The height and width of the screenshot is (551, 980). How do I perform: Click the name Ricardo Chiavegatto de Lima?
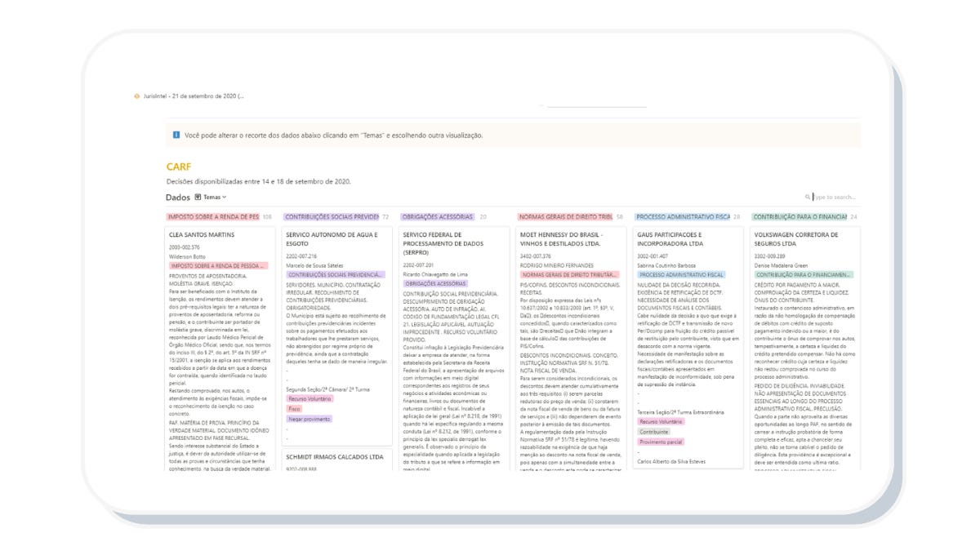click(435, 274)
